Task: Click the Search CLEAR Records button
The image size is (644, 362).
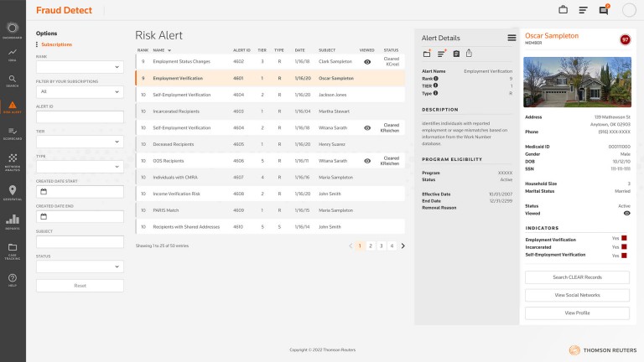Action: (577, 277)
